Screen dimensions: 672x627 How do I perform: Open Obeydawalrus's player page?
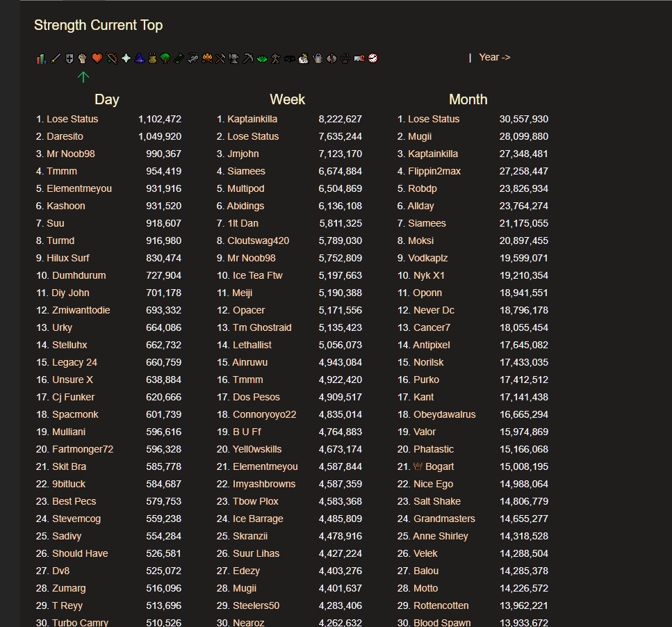pos(445,414)
